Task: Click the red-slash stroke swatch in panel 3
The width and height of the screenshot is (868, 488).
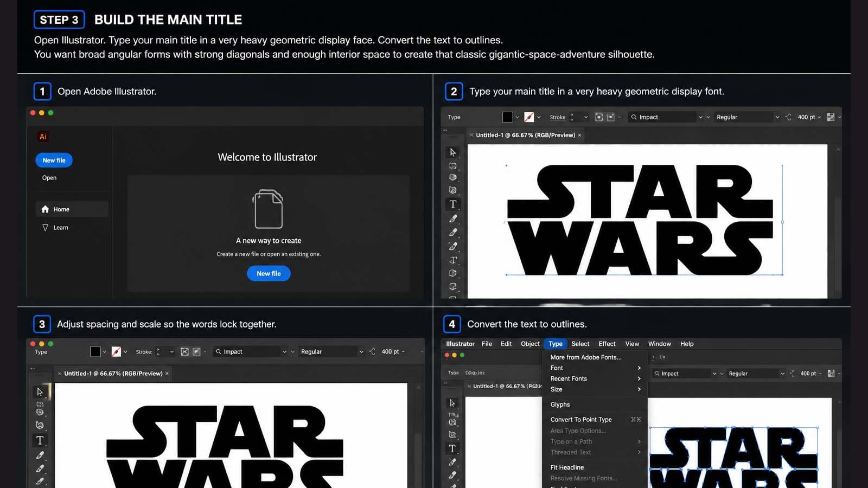Action: point(116,352)
